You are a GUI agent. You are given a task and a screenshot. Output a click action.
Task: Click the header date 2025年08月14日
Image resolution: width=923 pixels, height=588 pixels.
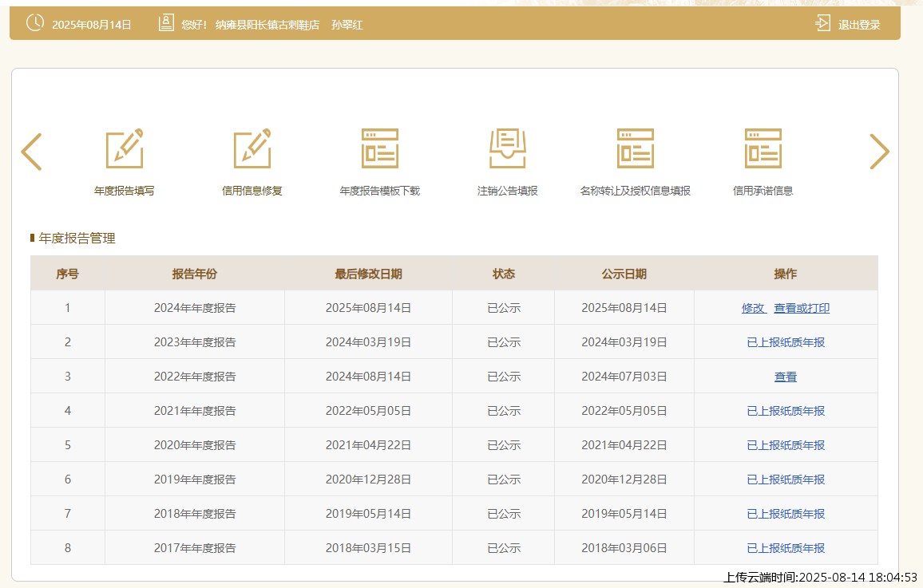(91, 25)
